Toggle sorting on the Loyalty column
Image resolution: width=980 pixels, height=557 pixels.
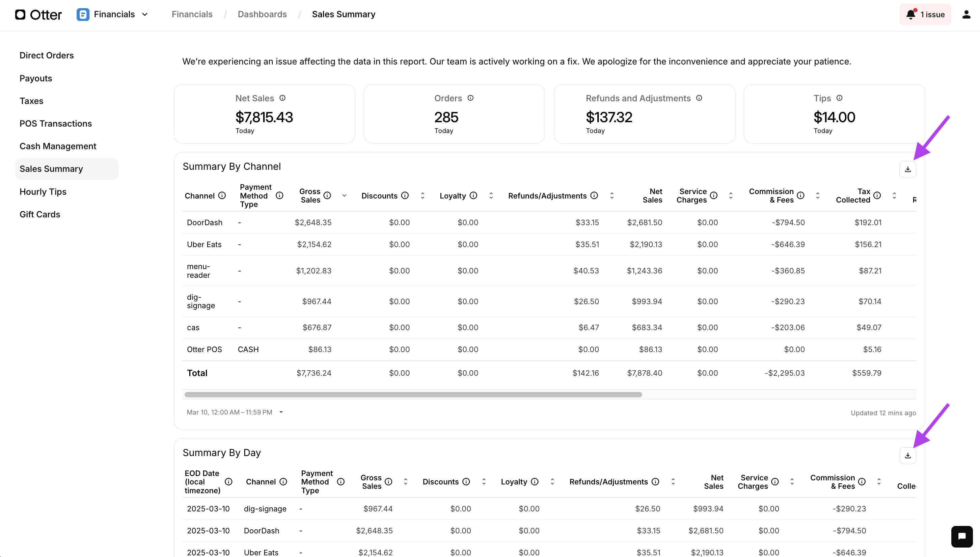(491, 195)
